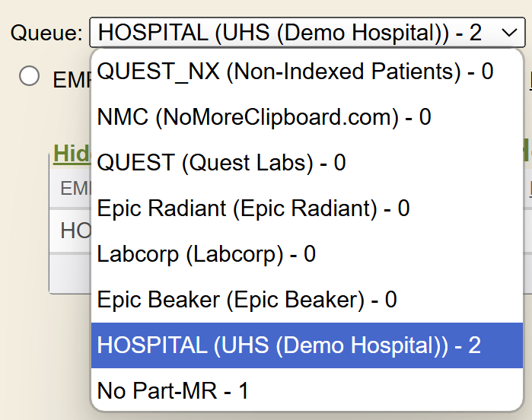
Task: Select NMC (NoMoreClipboard.com) from the list
Action: [264, 117]
